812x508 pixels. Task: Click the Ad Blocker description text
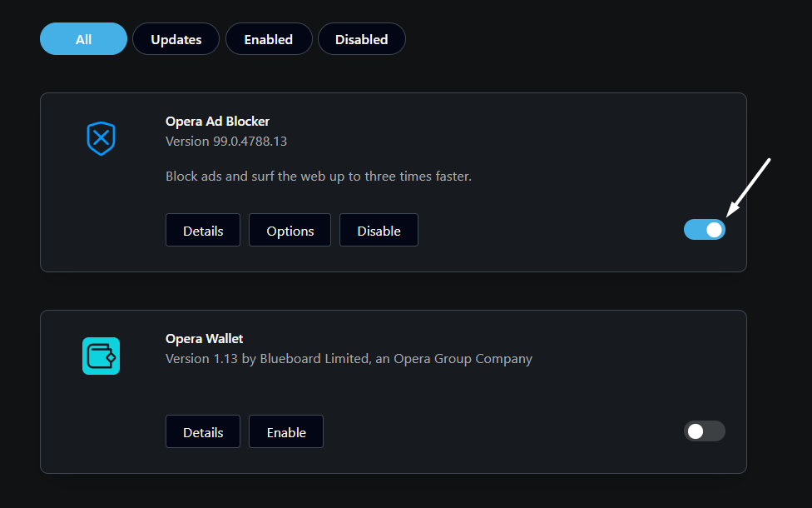[319, 177]
